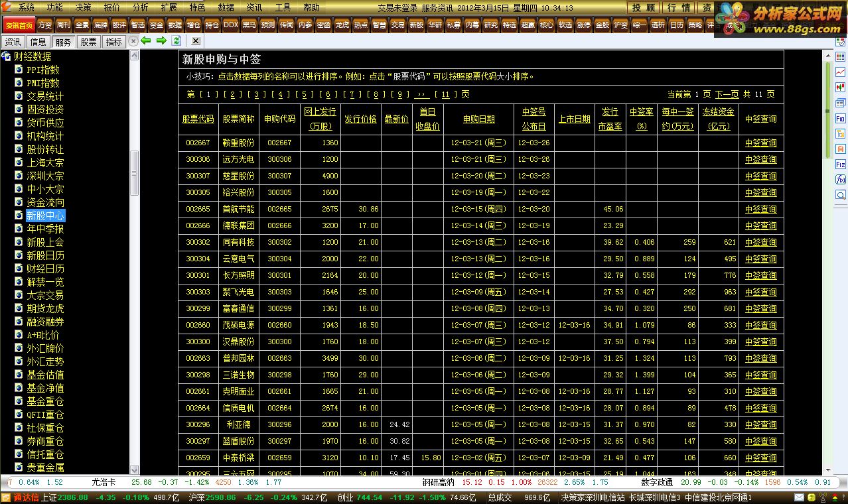Click the 行情 button at top right
Viewport: 848px width, 504px height.
(679, 8)
